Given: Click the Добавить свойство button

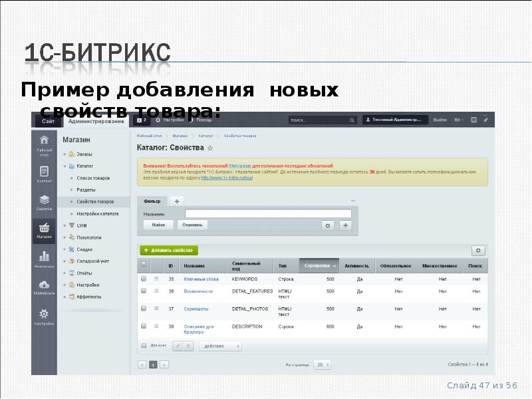Looking at the screenshot, I should pyautogui.click(x=169, y=251).
